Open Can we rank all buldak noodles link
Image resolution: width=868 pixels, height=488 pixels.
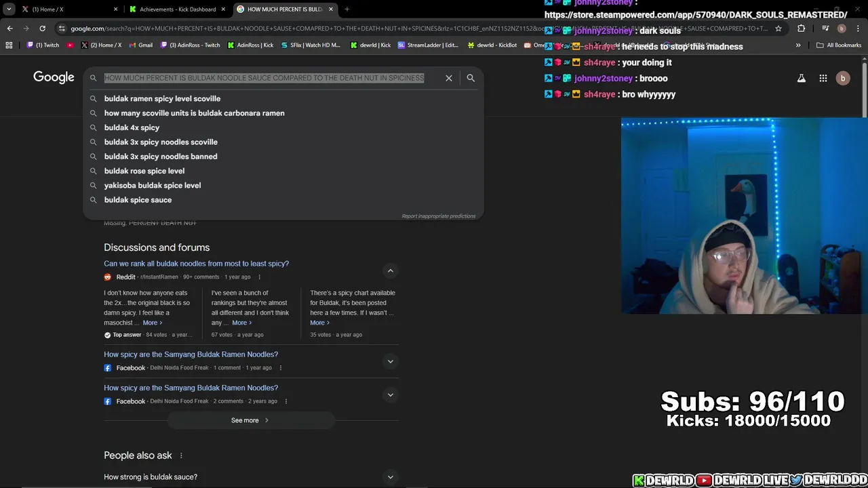point(196,264)
